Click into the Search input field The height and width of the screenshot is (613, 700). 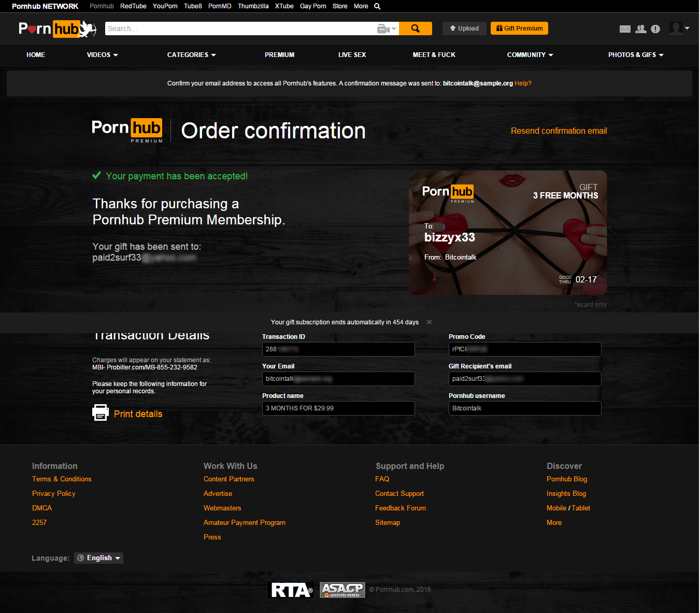[x=241, y=28]
